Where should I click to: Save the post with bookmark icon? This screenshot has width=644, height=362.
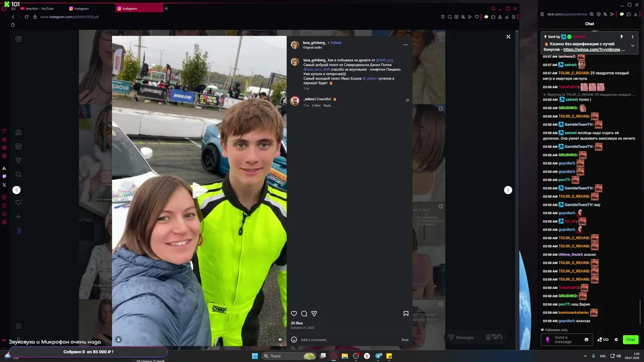coord(406,314)
